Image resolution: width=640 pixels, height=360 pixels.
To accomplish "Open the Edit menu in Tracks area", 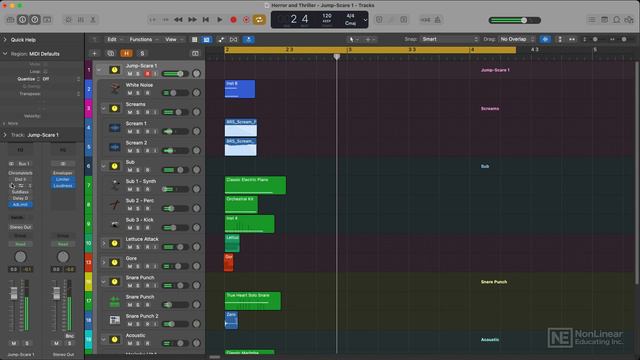I will [114, 40].
